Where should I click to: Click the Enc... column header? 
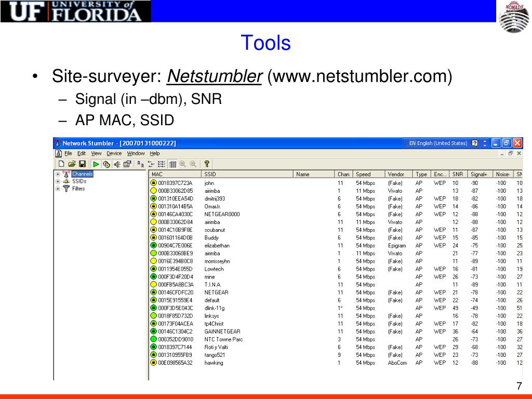(441, 174)
